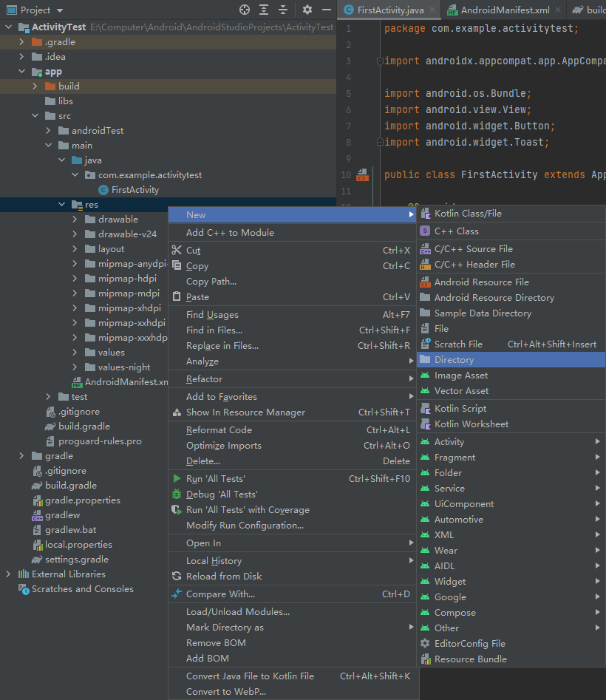The width and height of the screenshot is (606, 700).
Task: Click the Debug bug icon
Action: click(177, 495)
